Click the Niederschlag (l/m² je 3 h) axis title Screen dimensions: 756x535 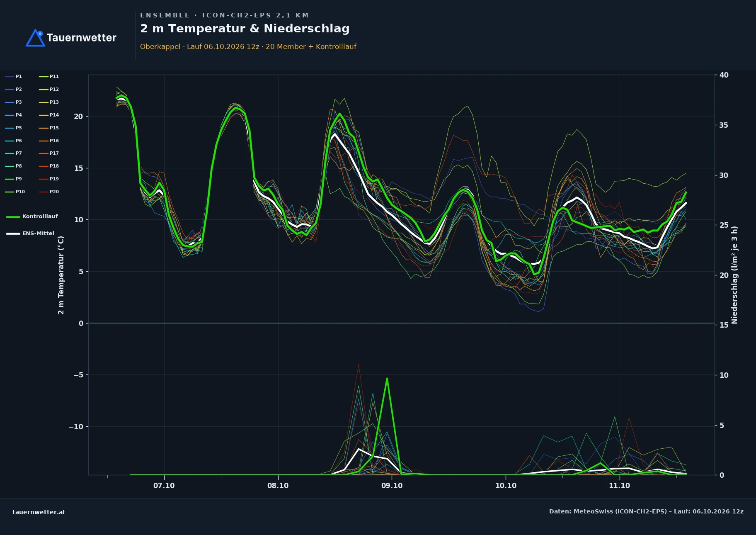(x=734, y=275)
